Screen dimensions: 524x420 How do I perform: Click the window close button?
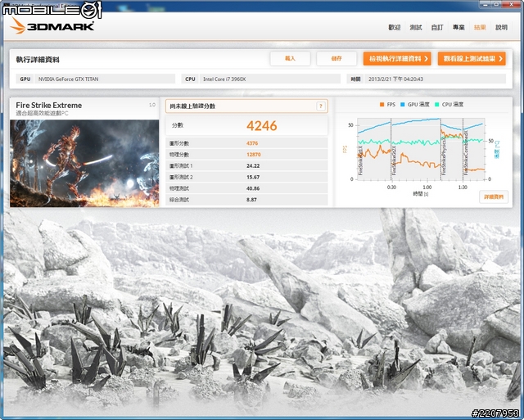point(513,3)
